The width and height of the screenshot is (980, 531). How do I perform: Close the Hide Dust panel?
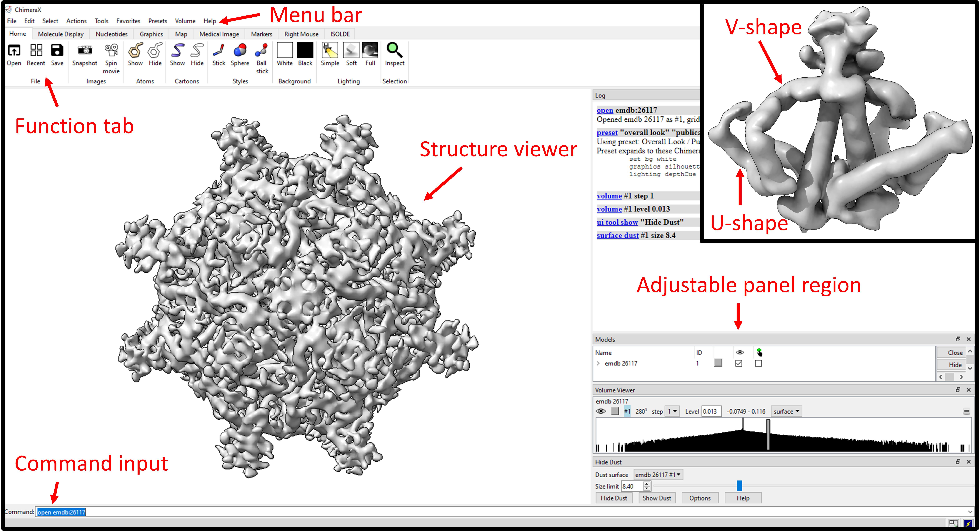tap(969, 462)
